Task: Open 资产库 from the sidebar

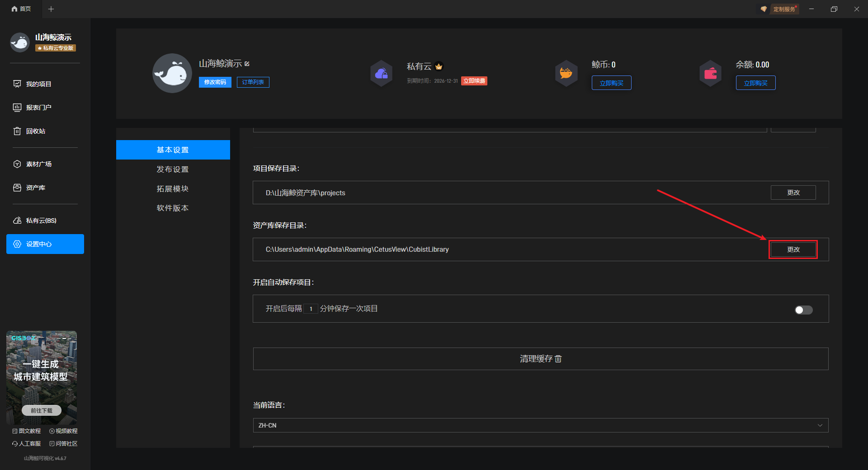Action: coord(35,188)
